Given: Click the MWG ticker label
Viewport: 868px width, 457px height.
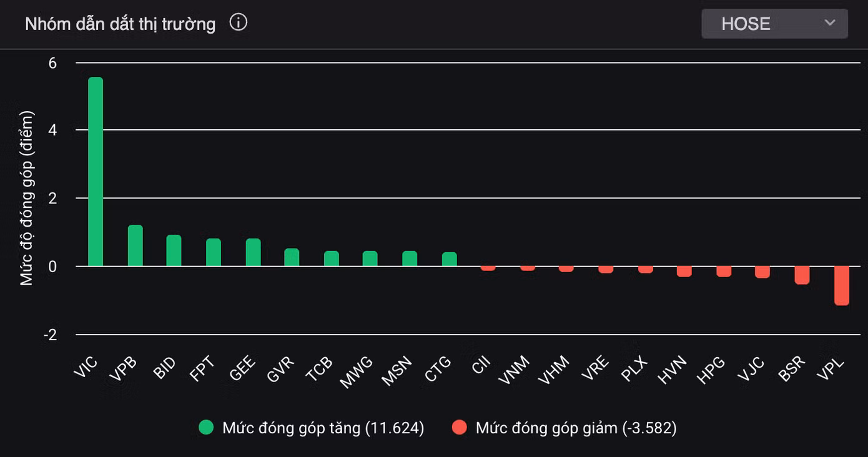Looking at the screenshot, I should [x=357, y=372].
